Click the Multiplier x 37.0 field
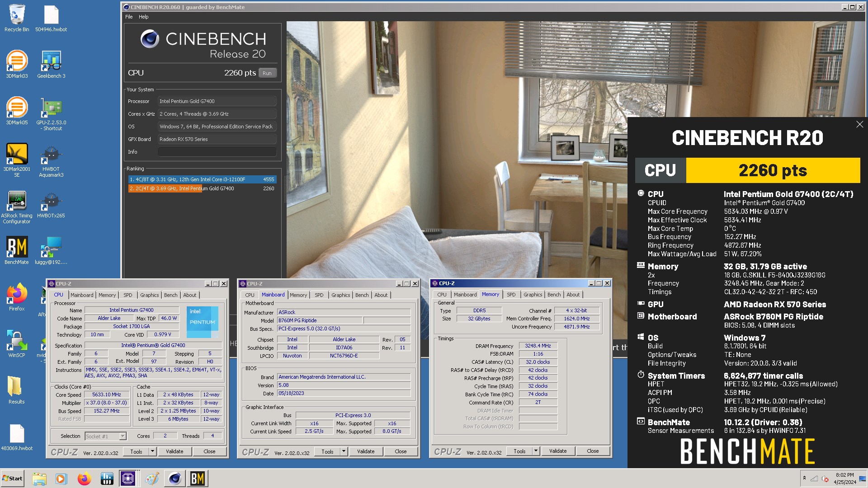This screenshot has height=488, width=868. (x=107, y=403)
